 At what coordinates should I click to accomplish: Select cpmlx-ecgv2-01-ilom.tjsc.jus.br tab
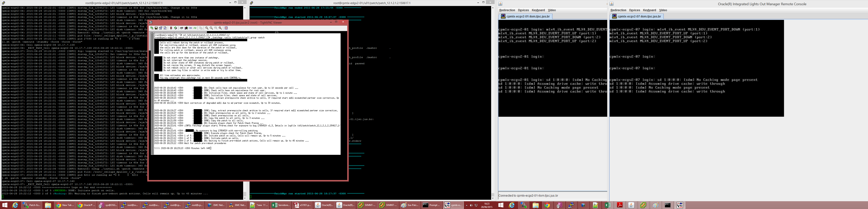point(525,16)
